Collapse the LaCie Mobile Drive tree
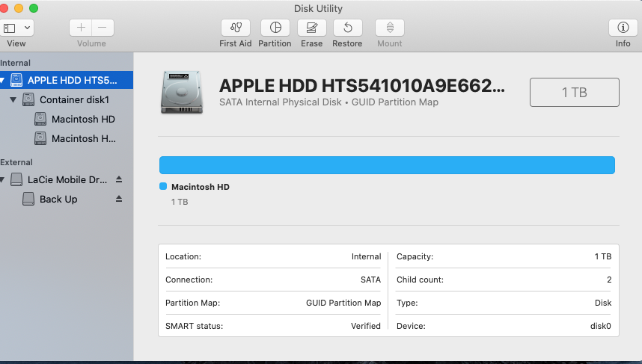Viewport: 642px width, 364px height. 2,179
